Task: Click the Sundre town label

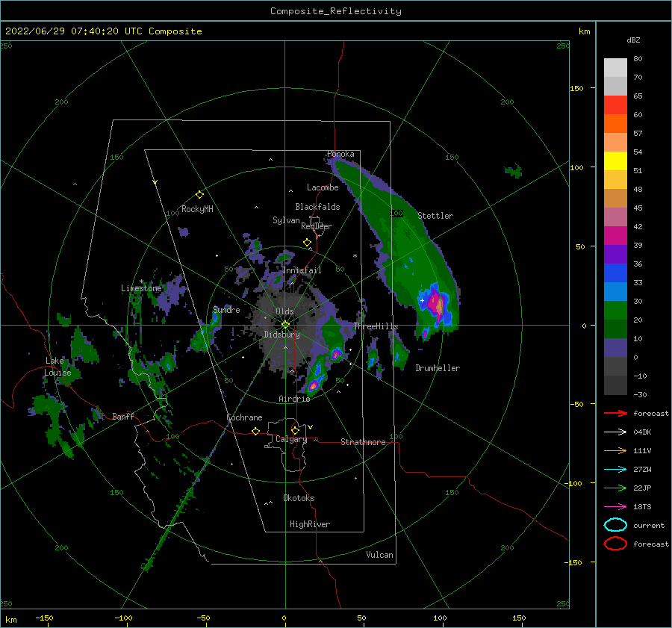Action: coord(226,309)
